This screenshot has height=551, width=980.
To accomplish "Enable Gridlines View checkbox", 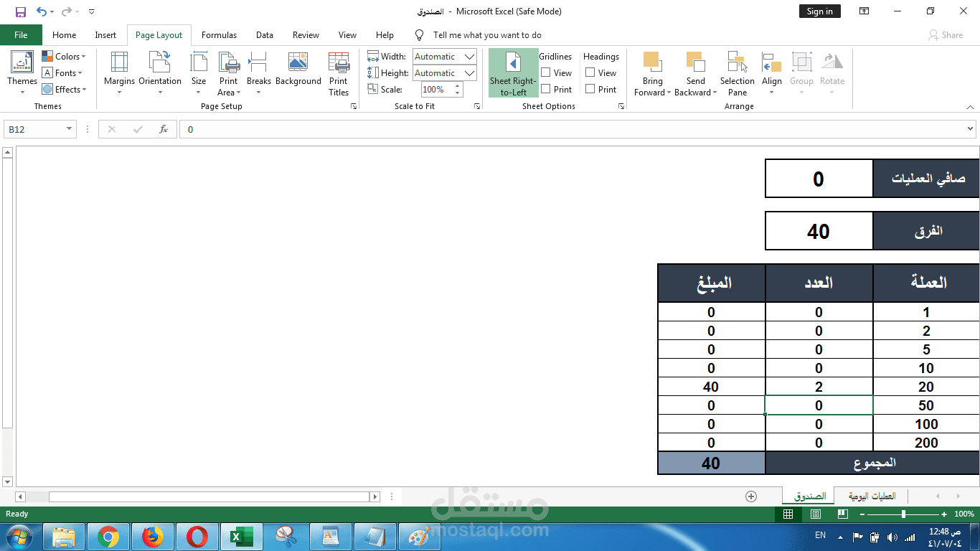I will [546, 72].
